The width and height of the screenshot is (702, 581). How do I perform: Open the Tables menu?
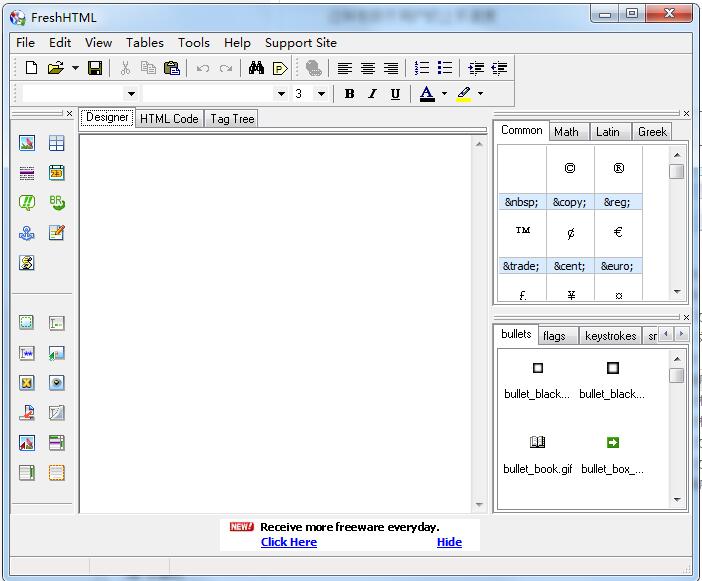[x=144, y=42]
